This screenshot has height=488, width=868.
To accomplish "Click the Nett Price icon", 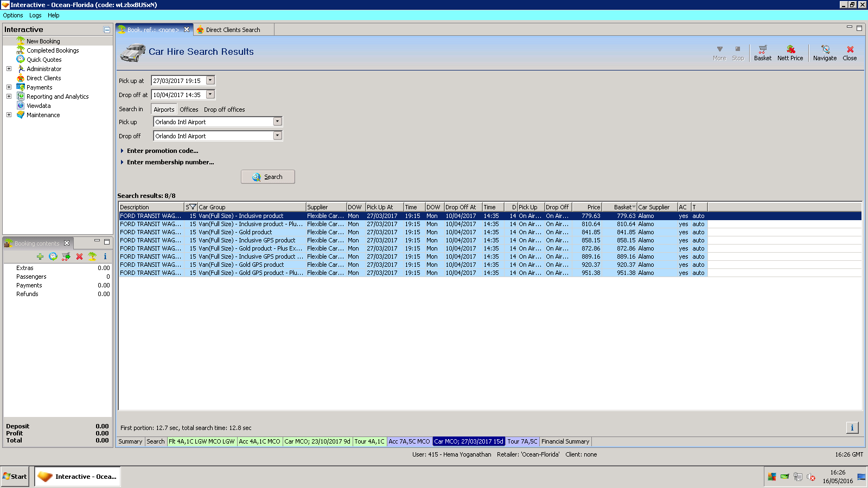I will tap(790, 53).
